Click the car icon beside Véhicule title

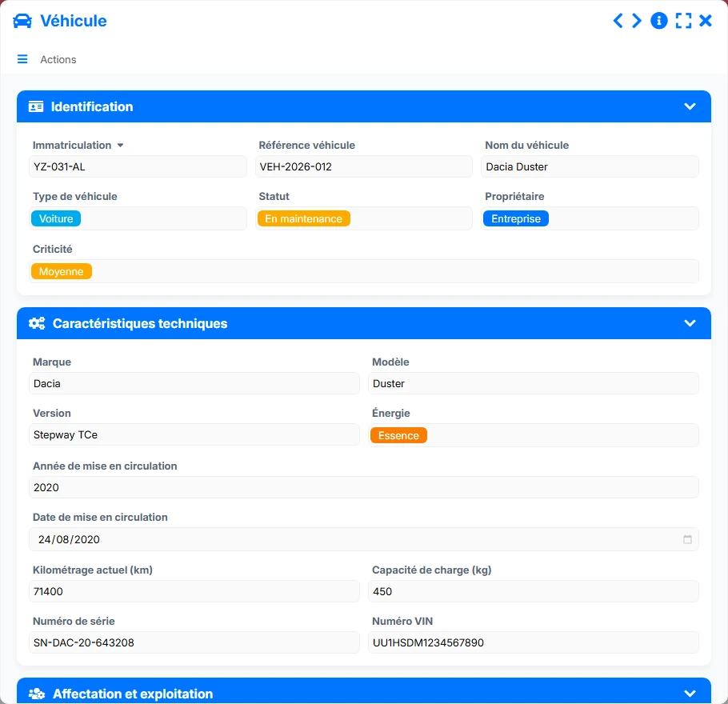tap(22, 22)
